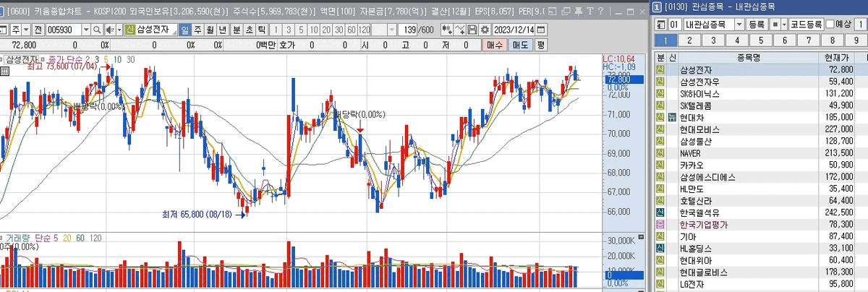Open the speaker icon dropdown arrow
Image resolution: width=868 pixels, height=292 pixels.
[x=119, y=30]
